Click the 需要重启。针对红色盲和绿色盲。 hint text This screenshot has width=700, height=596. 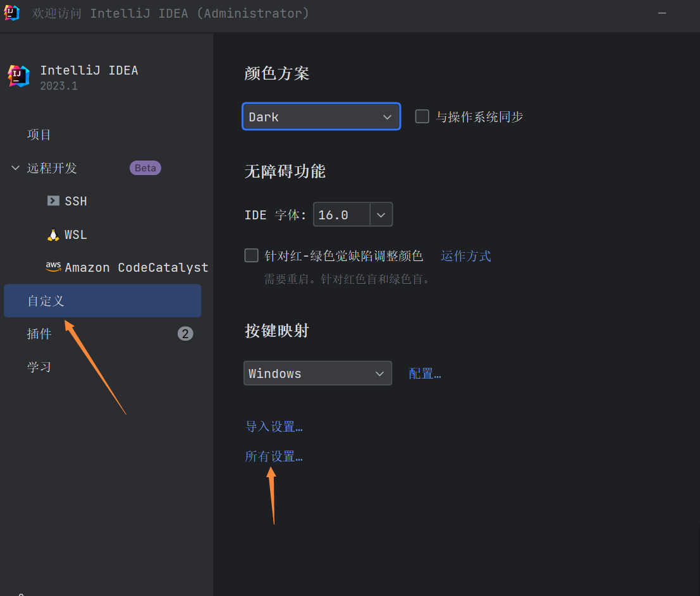pos(347,279)
